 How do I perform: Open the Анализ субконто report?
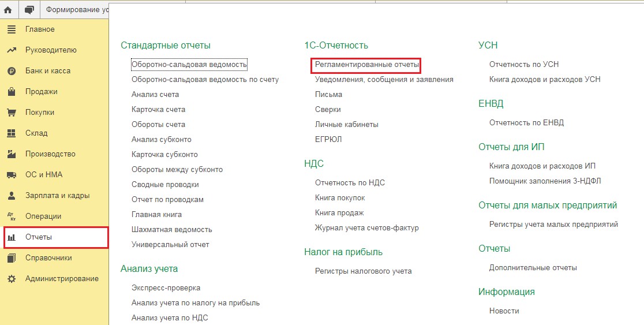coord(162,139)
